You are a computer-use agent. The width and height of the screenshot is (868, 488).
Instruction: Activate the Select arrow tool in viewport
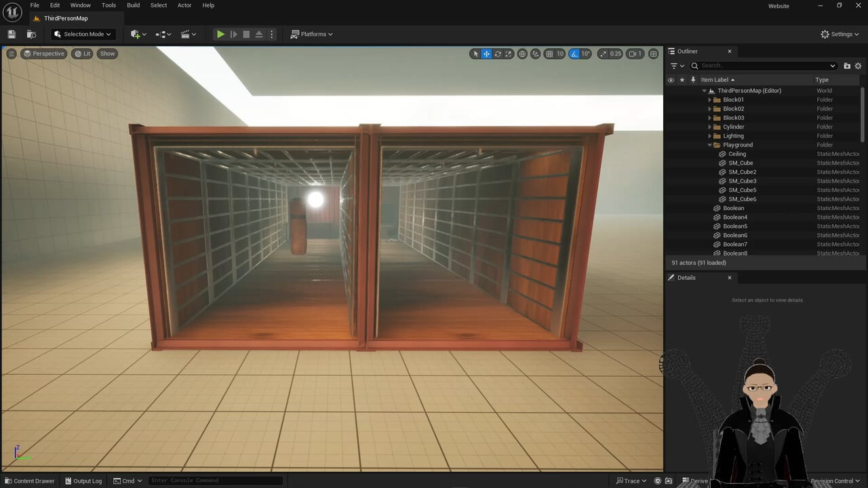(x=475, y=54)
